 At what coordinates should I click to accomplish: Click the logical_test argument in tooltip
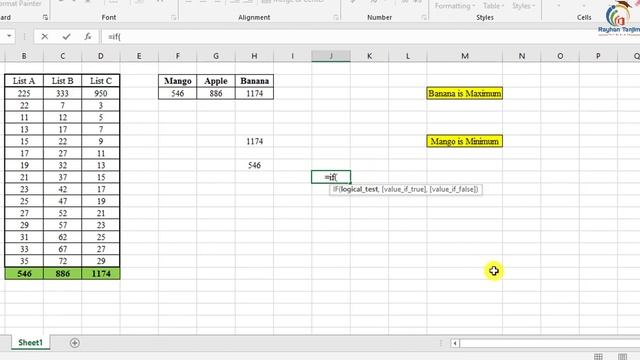click(x=360, y=189)
